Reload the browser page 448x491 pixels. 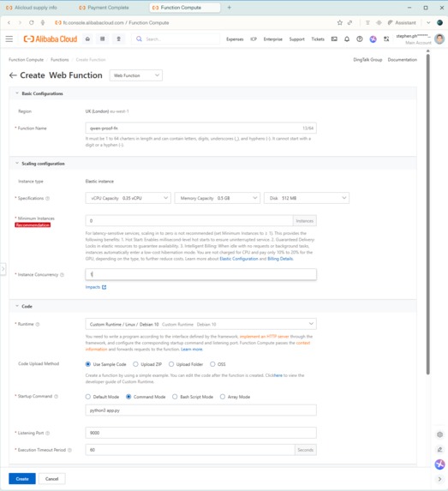pos(32,22)
